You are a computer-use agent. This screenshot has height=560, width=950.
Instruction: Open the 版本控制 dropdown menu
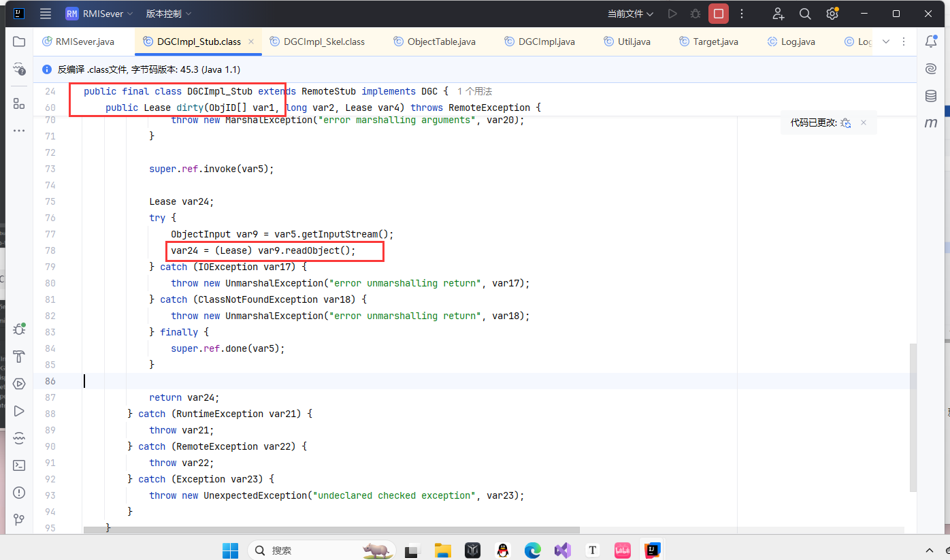pyautogui.click(x=168, y=14)
